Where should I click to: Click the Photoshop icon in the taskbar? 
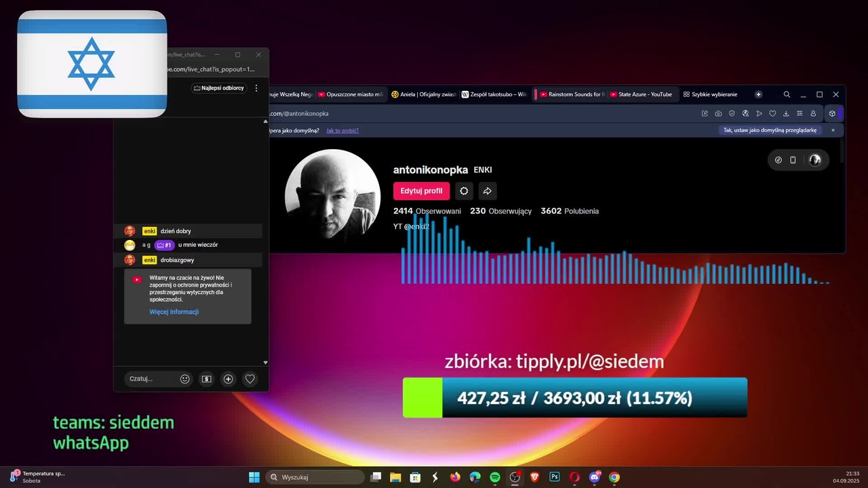pos(554,477)
